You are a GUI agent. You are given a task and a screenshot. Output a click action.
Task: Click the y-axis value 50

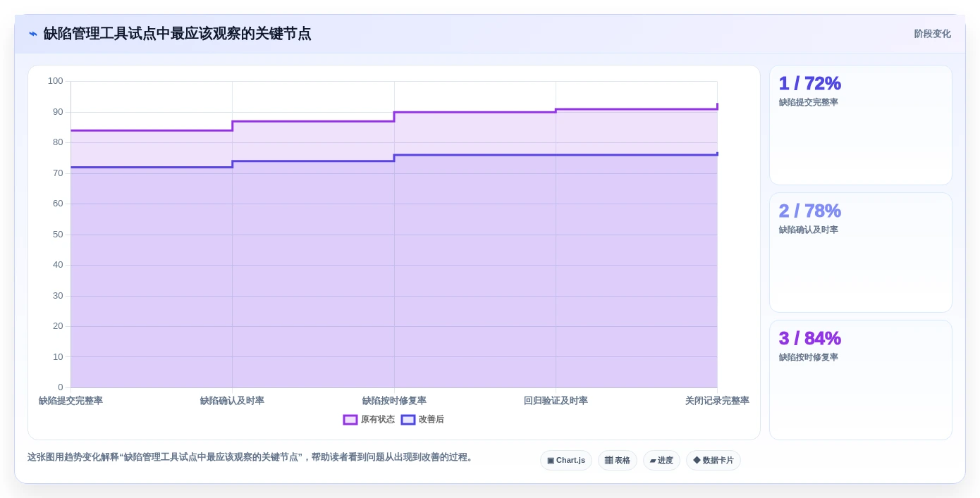click(58, 235)
